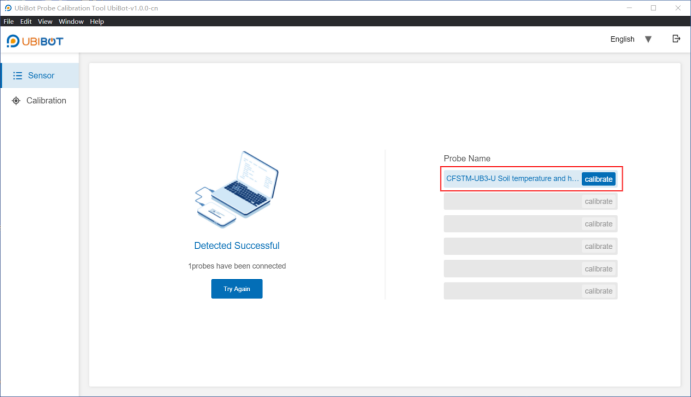This screenshot has width=691, height=397.
Task: Maximize the UbiBot window
Action: [x=654, y=8]
